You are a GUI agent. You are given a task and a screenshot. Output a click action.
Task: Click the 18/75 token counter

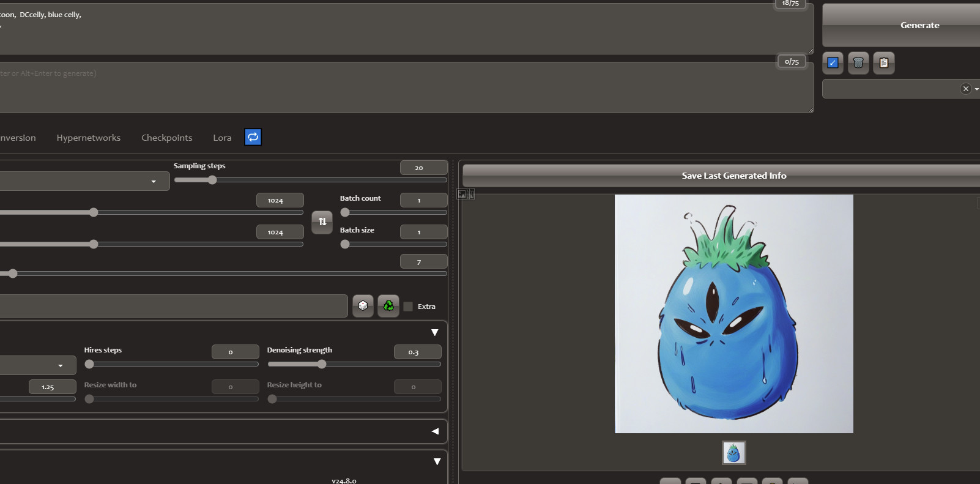click(x=791, y=4)
